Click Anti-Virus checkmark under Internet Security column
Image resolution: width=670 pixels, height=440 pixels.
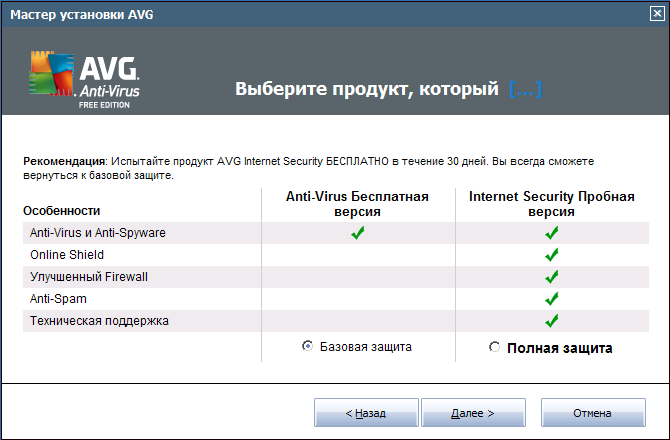tap(551, 233)
